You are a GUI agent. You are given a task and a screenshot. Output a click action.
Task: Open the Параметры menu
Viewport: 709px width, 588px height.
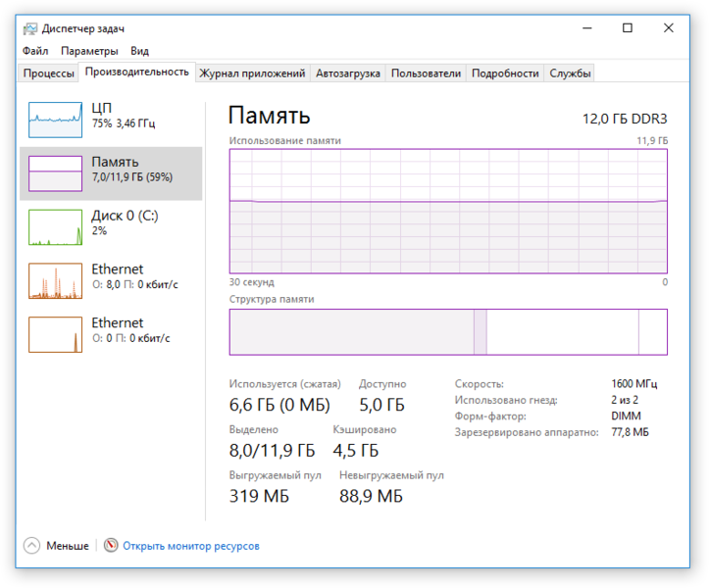tap(89, 51)
